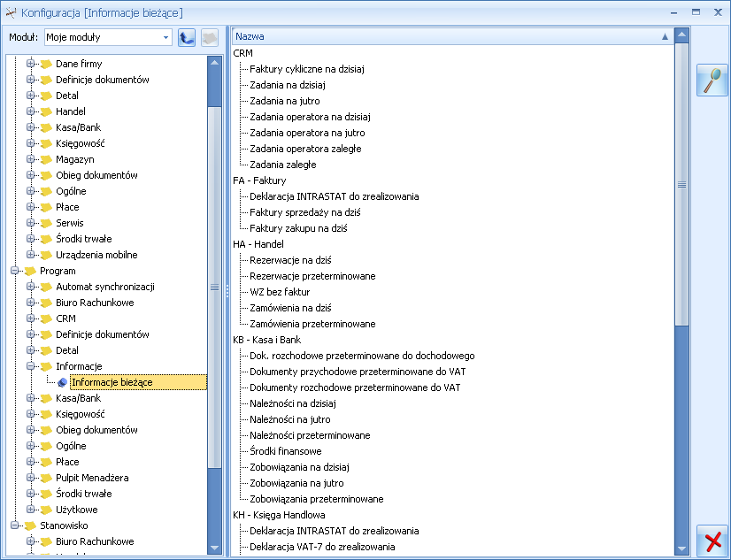This screenshot has height=560, width=731.
Task: Click the Magazyn folder icon
Action: click(x=46, y=159)
